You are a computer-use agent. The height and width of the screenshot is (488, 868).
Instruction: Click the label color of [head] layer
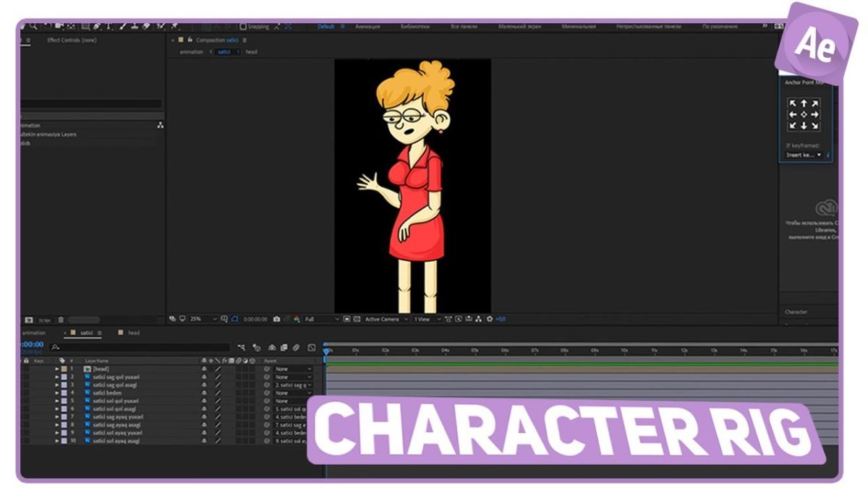[64, 369]
